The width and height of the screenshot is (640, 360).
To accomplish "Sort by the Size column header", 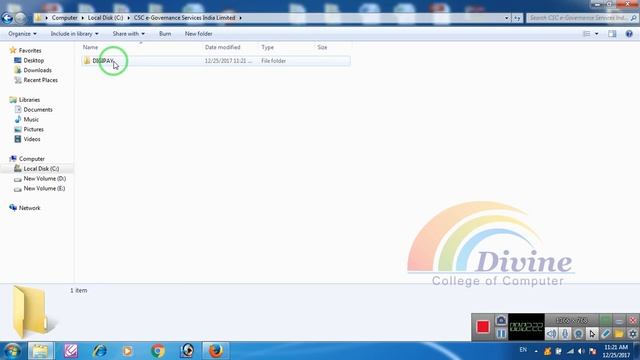I will tap(322, 47).
